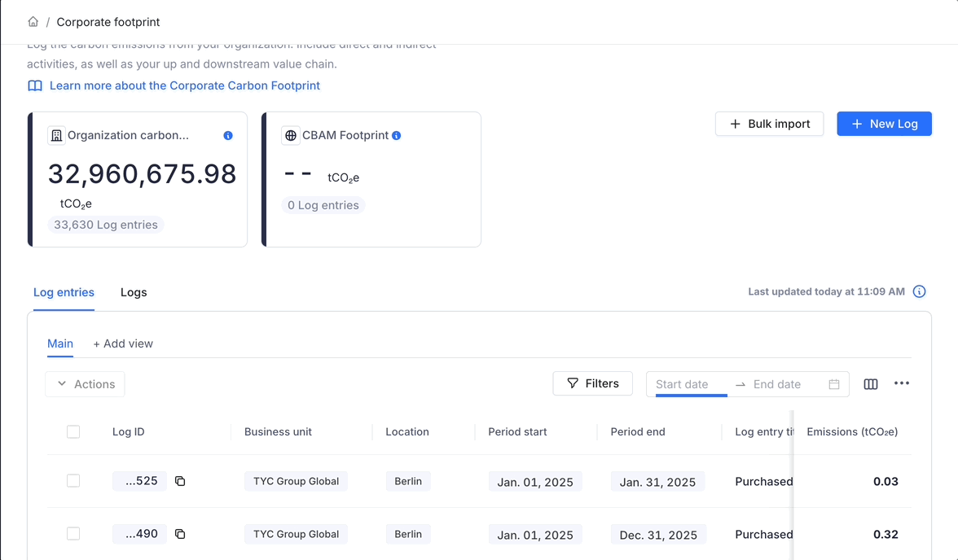Image resolution: width=958 pixels, height=560 pixels.
Task: Click the New Log button
Action: pos(884,124)
